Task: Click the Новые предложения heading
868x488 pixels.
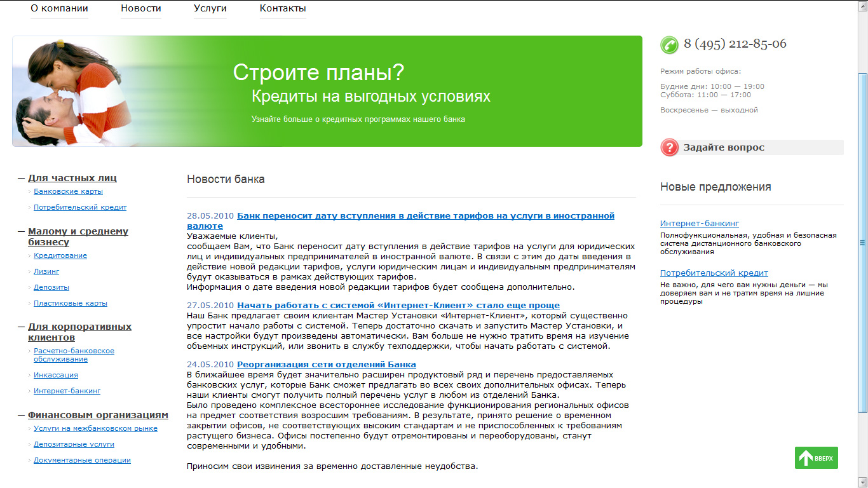Action: tap(715, 187)
